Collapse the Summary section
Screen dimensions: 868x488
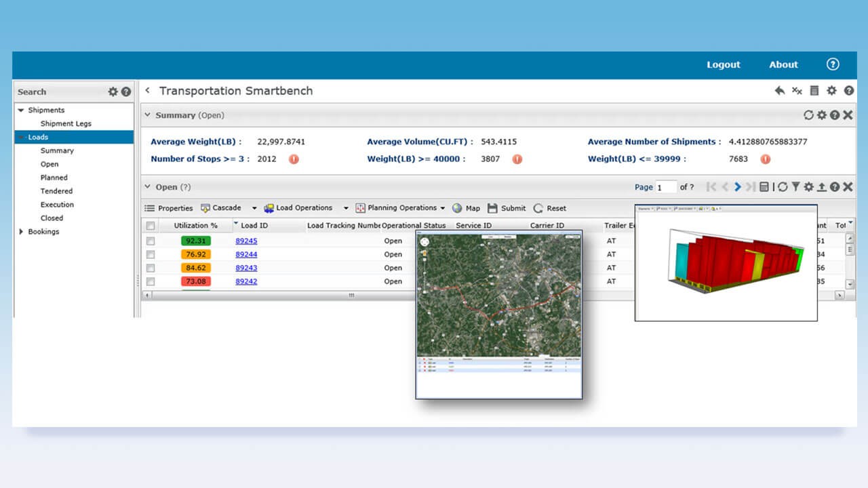(146, 115)
